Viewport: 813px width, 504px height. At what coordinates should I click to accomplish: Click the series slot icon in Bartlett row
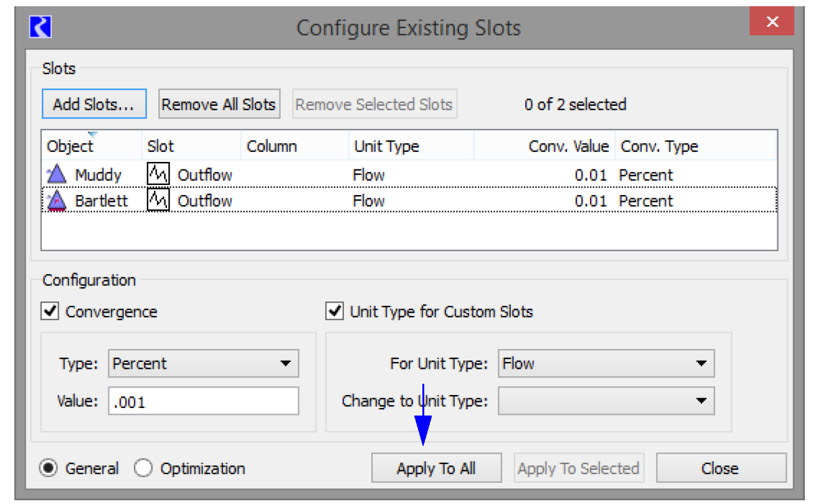[x=158, y=201]
